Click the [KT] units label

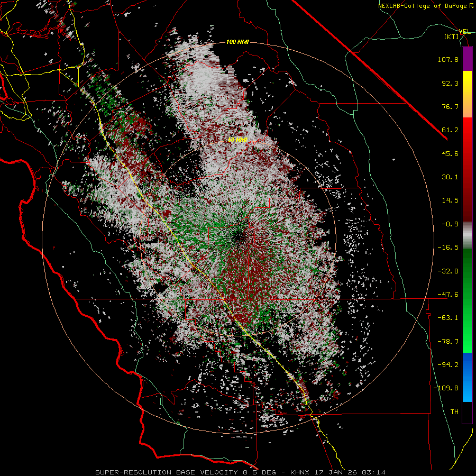tap(452, 36)
